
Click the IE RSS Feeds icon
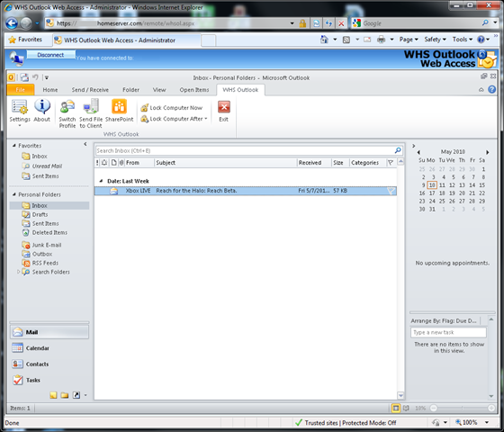click(346, 40)
